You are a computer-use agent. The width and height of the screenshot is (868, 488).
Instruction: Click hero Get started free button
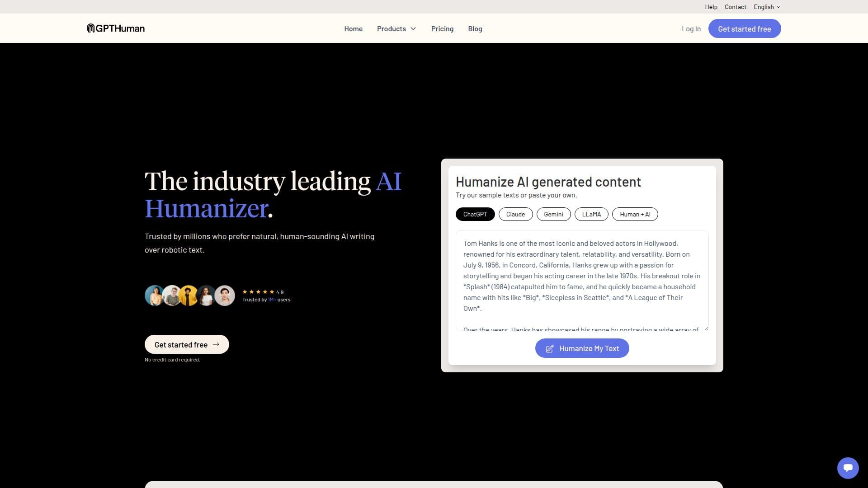point(187,344)
